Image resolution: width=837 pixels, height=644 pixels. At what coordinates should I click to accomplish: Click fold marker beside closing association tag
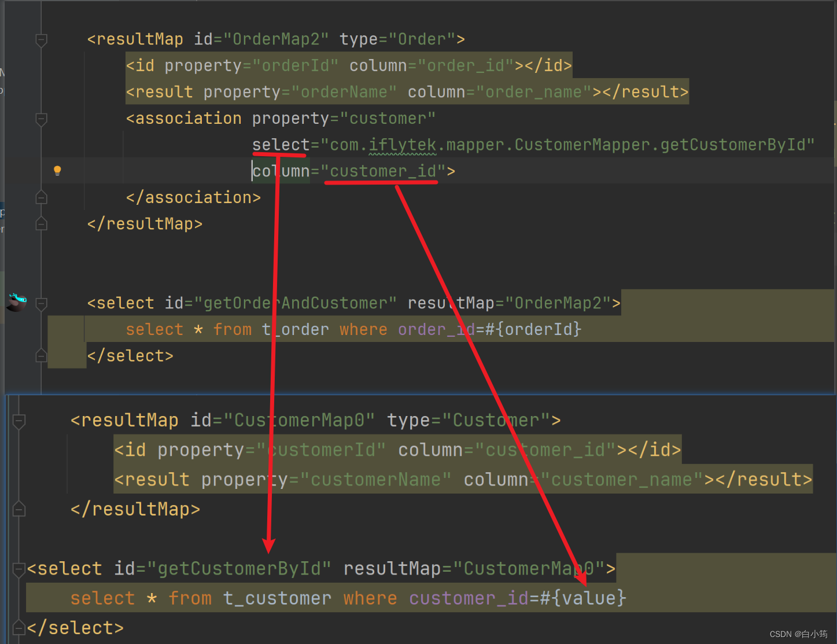coord(41,197)
